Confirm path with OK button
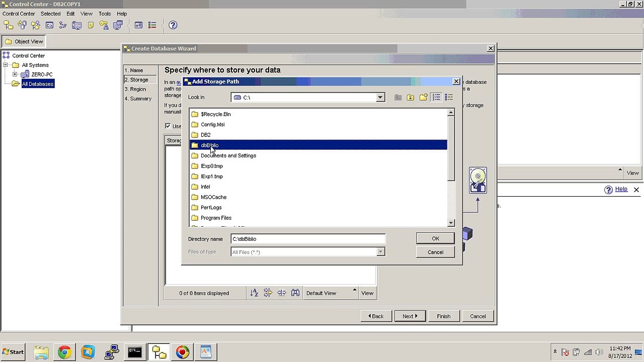This screenshot has height=362, width=644. (x=436, y=239)
